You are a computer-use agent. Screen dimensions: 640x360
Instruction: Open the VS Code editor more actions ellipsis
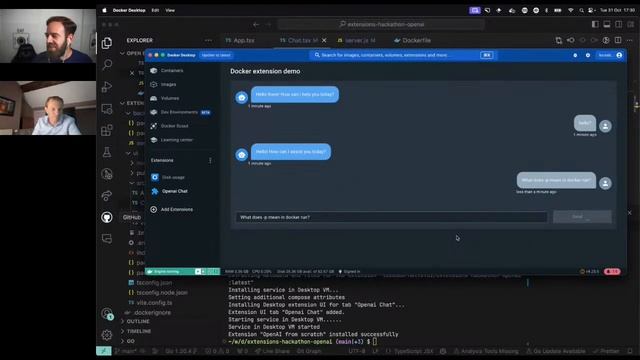pyautogui.click(x=629, y=40)
